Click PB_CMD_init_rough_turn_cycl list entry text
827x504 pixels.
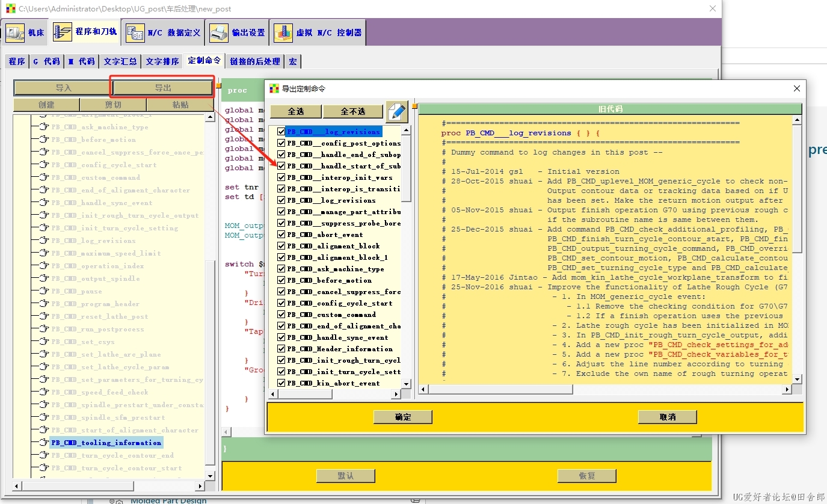tap(343, 360)
